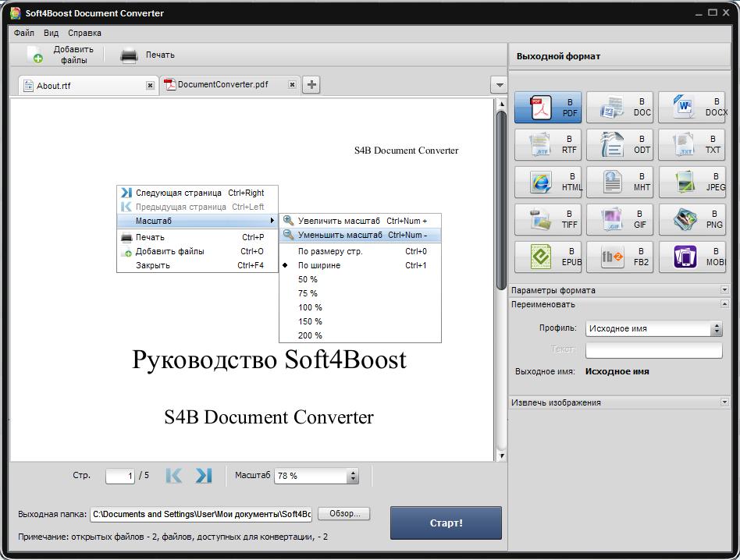Click the document vertical scrollbar thumb
The height and width of the screenshot is (560, 740).
pyautogui.click(x=501, y=200)
